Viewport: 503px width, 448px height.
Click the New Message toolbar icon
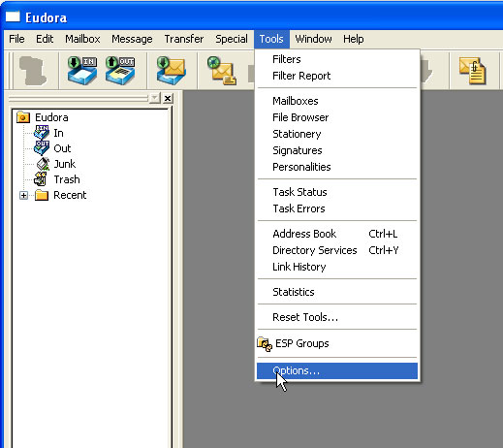(x=221, y=71)
